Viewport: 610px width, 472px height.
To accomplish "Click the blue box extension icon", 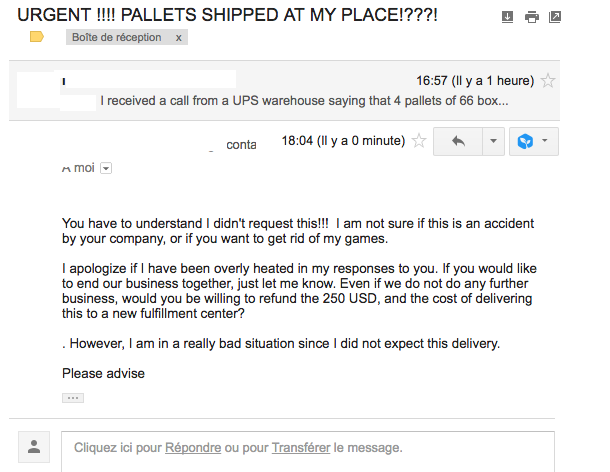I will 525,141.
